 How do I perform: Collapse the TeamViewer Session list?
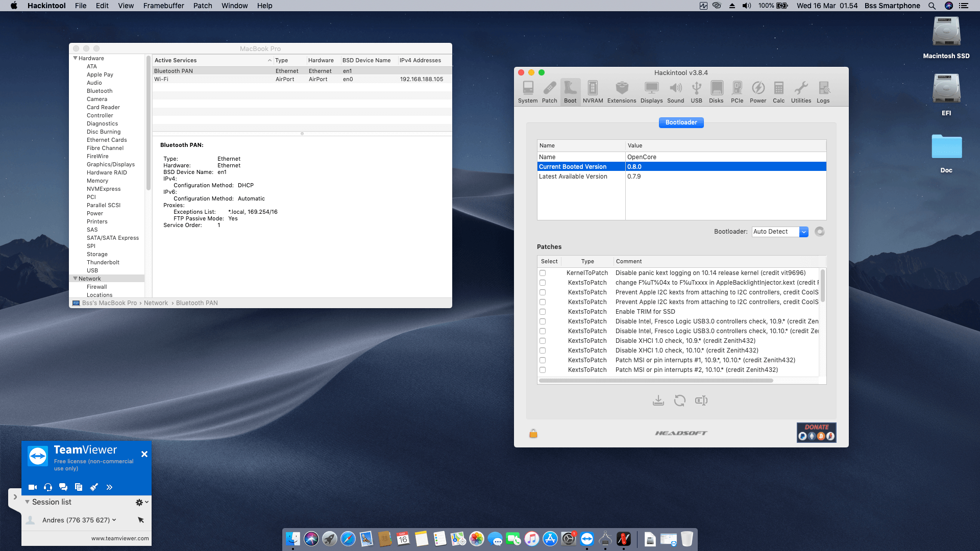[x=27, y=502]
